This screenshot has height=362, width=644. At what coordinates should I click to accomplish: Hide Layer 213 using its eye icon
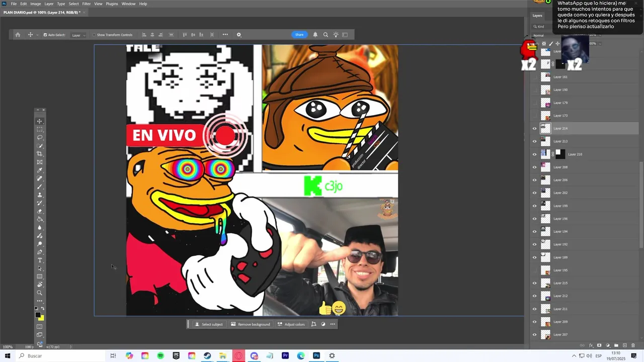(x=534, y=141)
